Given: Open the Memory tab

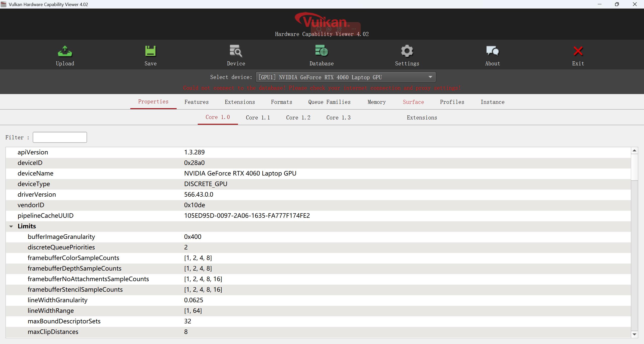Looking at the screenshot, I should tap(376, 102).
